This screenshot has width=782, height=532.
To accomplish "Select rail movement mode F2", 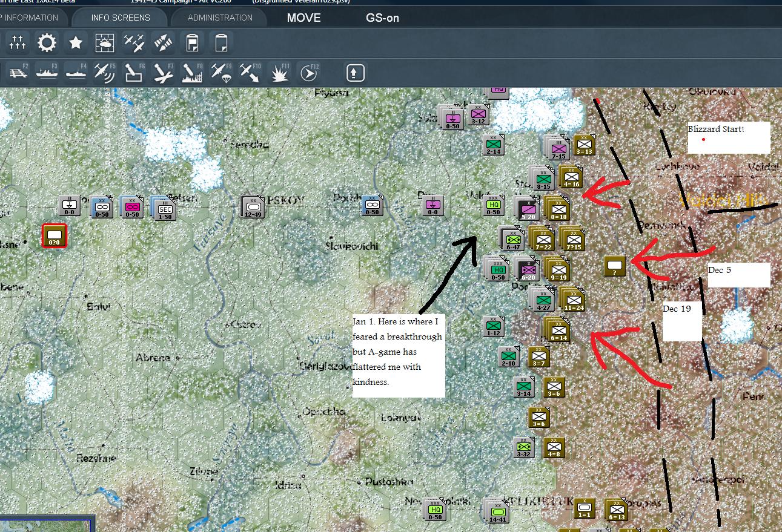I will point(18,73).
